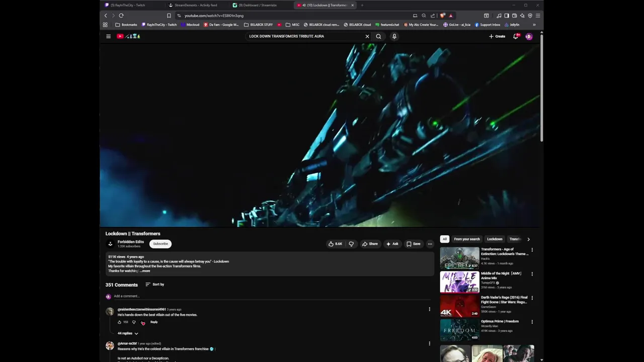This screenshot has height=362, width=644.
Task: Click the creator heart on first comment
Action: 143,323
